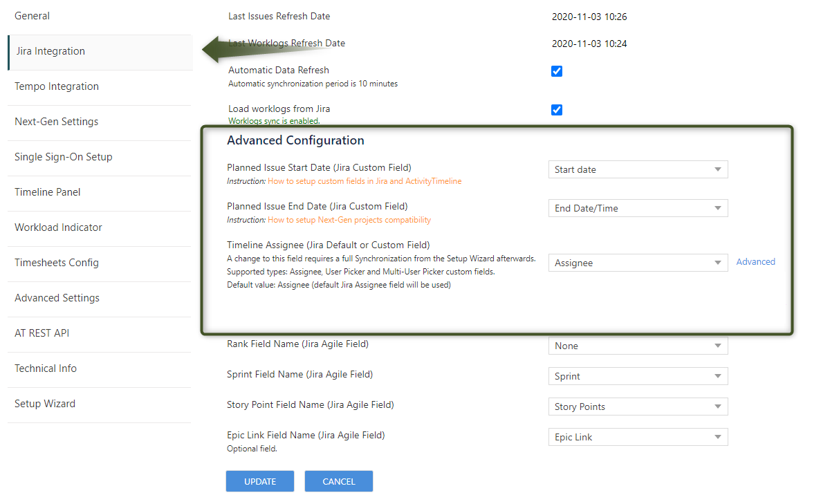Click the UPDATE button
This screenshot has width=821, height=504.
[x=259, y=481]
